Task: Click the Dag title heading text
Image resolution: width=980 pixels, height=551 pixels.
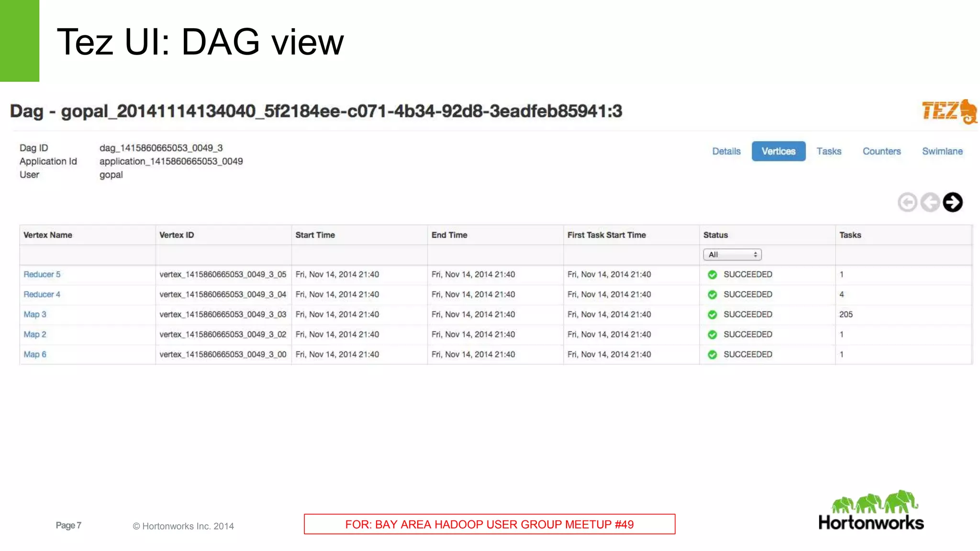Action: (x=316, y=111)
